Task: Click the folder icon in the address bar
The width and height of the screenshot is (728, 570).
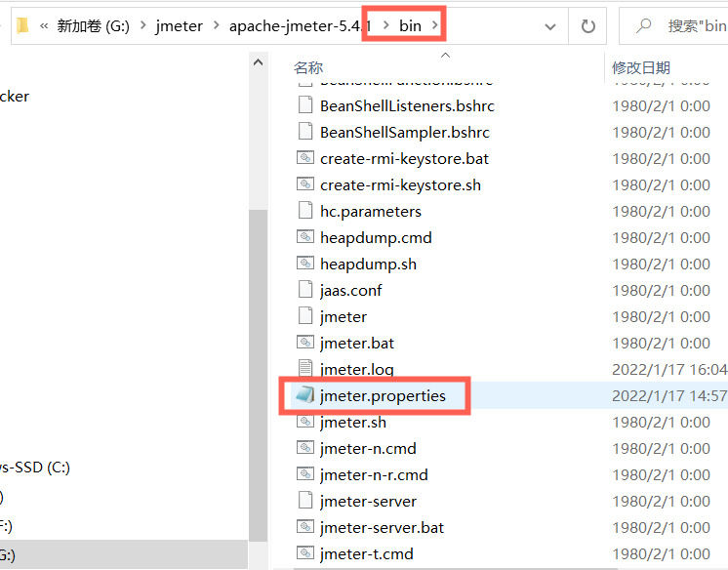Action: [21, 25]
